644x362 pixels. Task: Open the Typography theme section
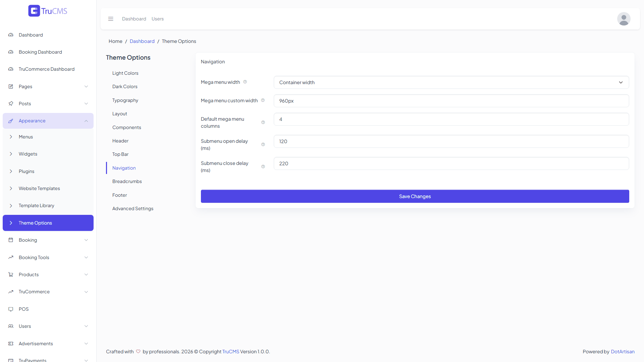point(125,100)
